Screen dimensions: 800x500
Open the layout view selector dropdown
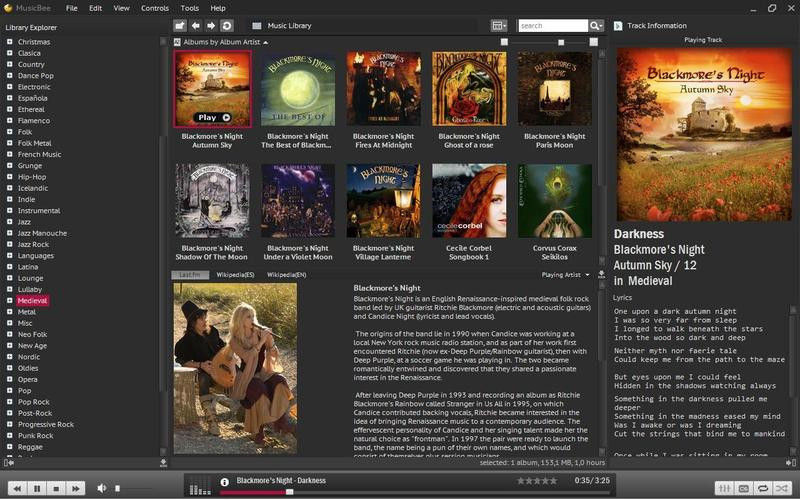click(499, 26)
